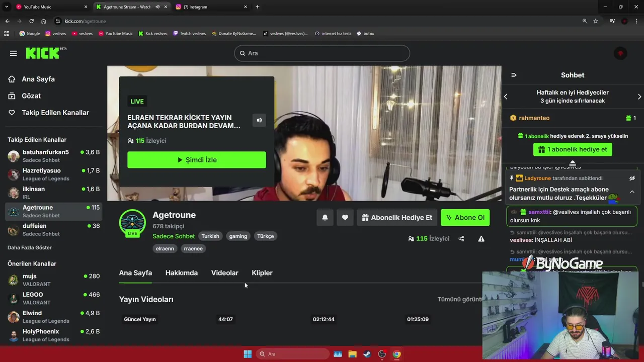Go back in browser history
Viewport: 644px width, 362px height.
pyautogui.click(x=7, y=21)
